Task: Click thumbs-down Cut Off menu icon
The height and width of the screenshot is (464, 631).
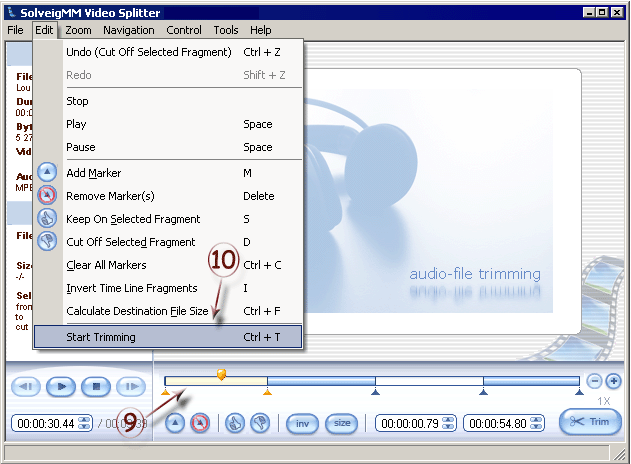Action: 47,241
